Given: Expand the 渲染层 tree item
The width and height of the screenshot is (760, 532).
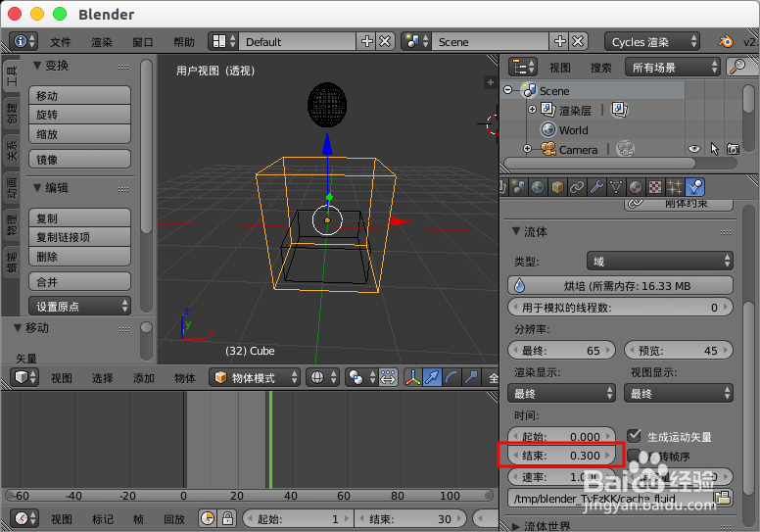Looking at the screenshot, I should [532, 110].
